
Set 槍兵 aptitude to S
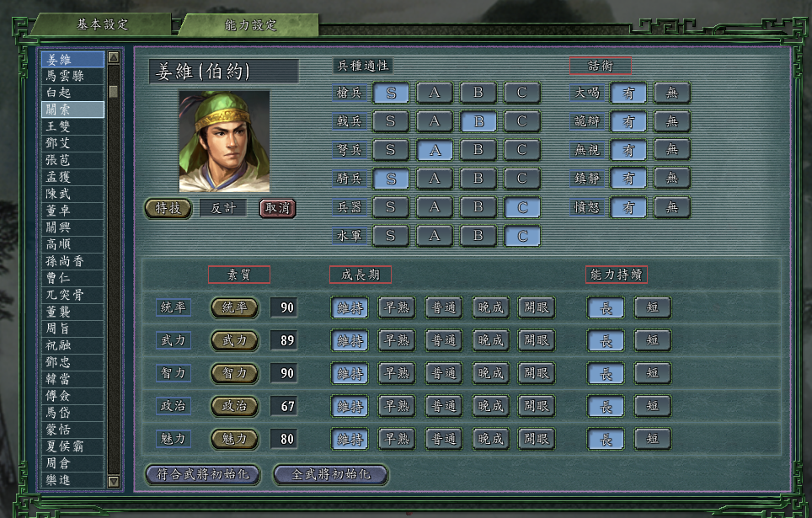[x=391, y=93]
